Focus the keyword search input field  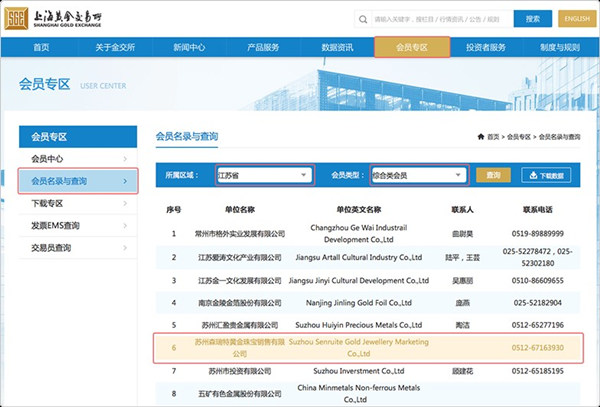click(x=442, y=19)
